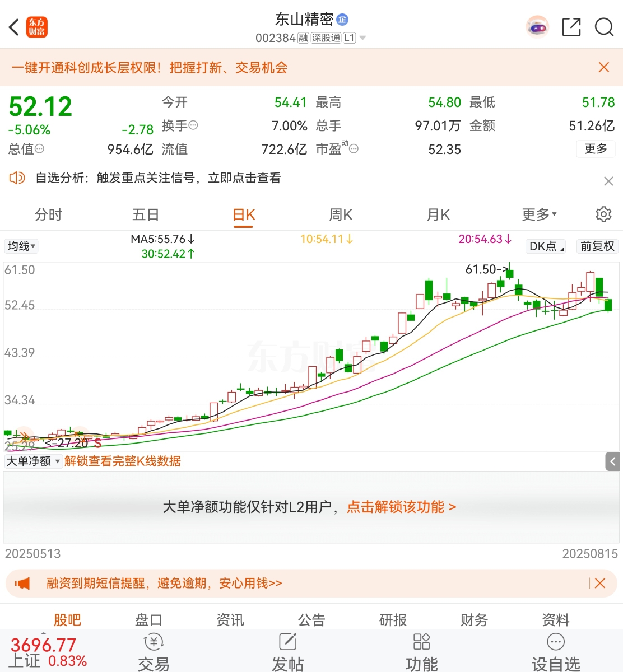The height and width of the screenshot is (672, 623).
Task: Open the DK点 indicator menu
Action: pyautogui.click(x=546, y=246)
